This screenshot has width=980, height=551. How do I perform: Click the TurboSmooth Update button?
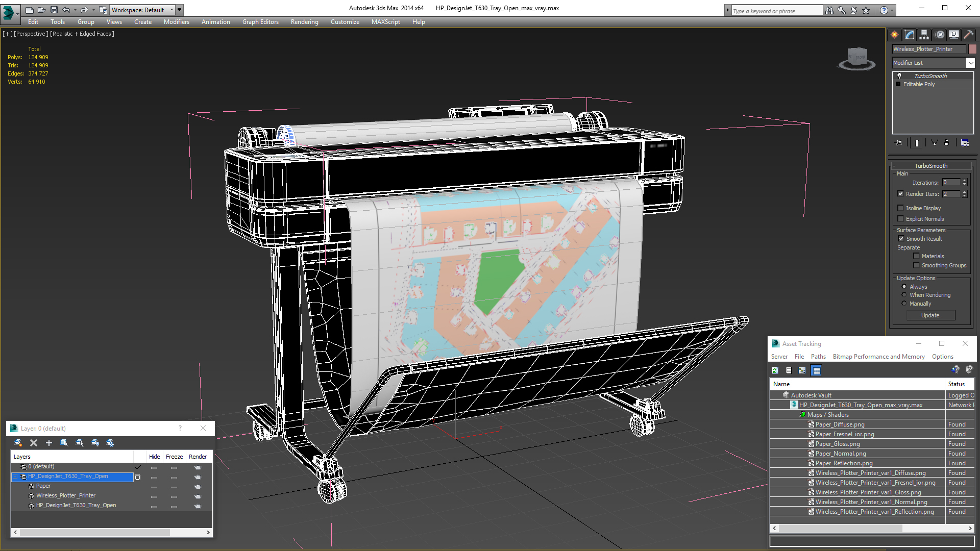point(930,315)
